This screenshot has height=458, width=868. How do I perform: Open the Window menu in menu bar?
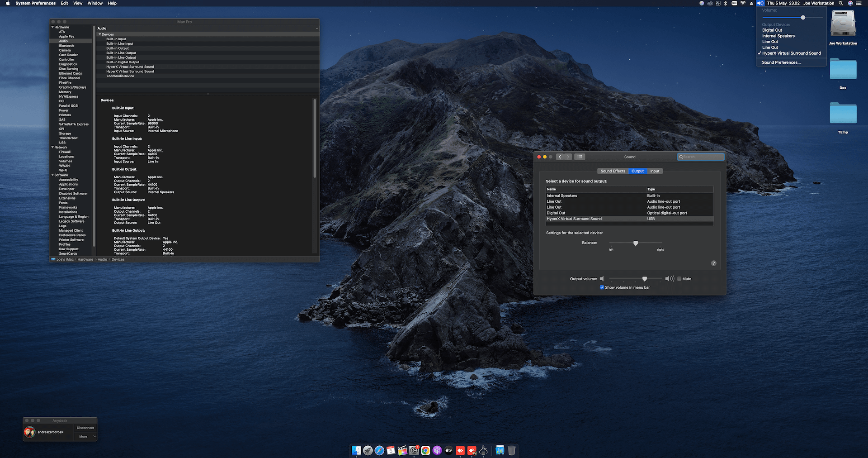(95, 3)
